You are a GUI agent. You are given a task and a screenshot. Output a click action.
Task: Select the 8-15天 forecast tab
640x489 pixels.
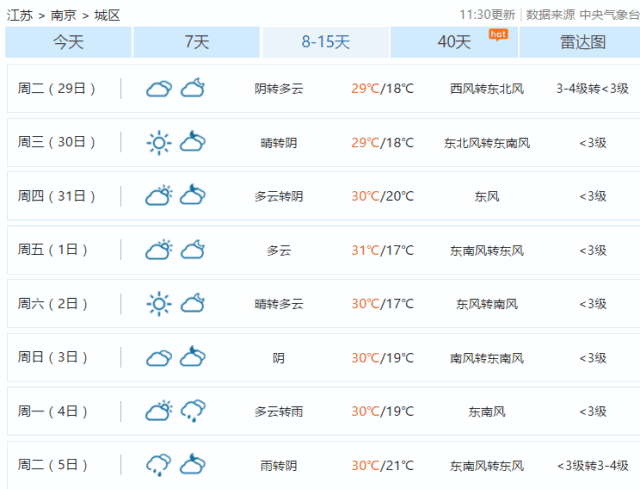[326, 42]
